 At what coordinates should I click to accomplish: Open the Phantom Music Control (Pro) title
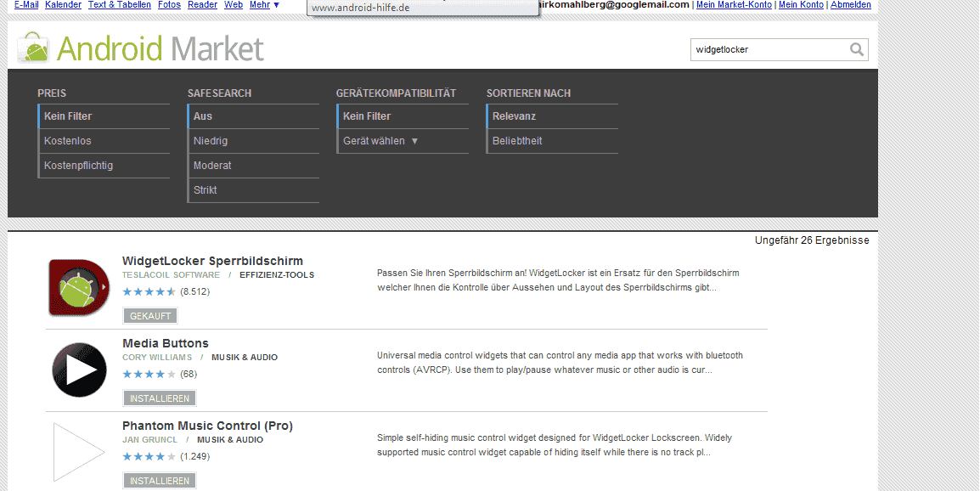click(207, 426)
